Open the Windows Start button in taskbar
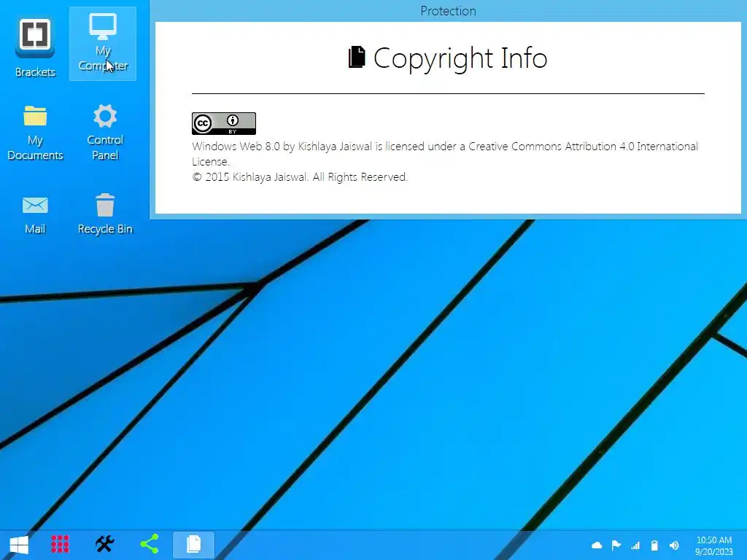Viewport: 747px width, 560px height. click(x=19, y=544)
